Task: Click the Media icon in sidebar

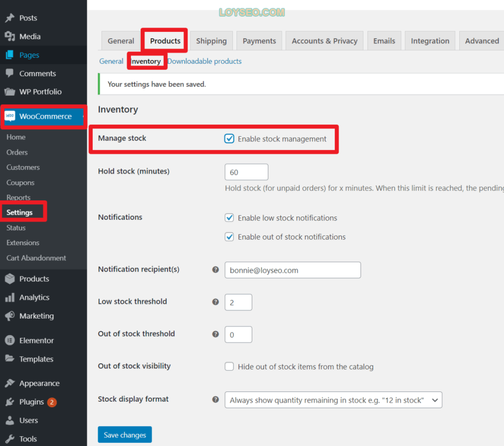Action: (10, 36)
